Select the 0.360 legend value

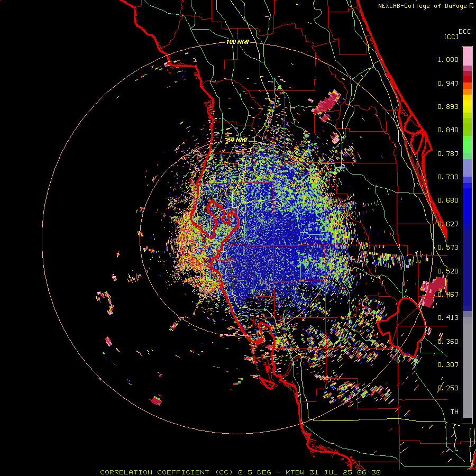tap(448, 342)
